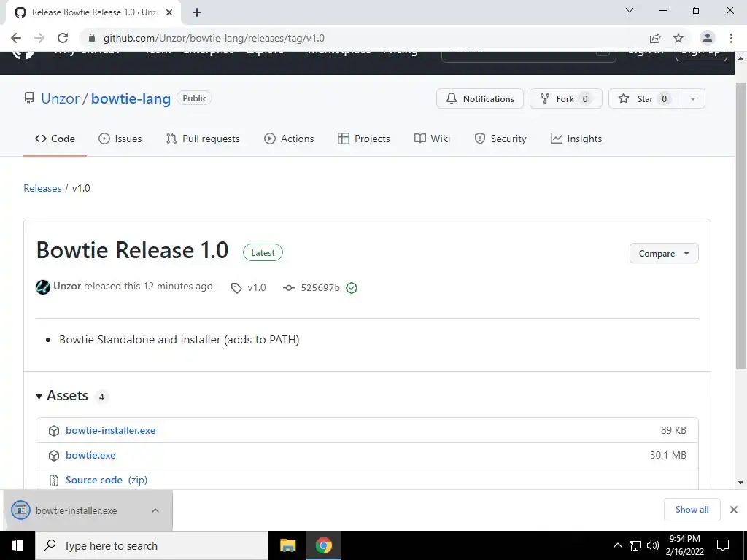Viewport: 747px width, 560px height.
Task: Click Chrome taskbar icon
Action: click(323, 545)
